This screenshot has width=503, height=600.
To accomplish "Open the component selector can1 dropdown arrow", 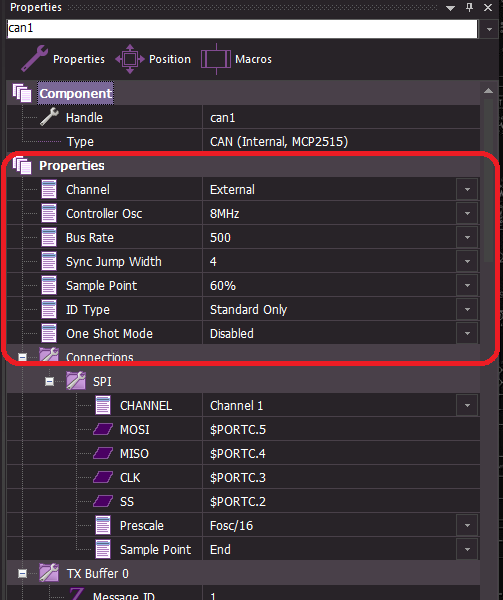I will tap(489, 29).
